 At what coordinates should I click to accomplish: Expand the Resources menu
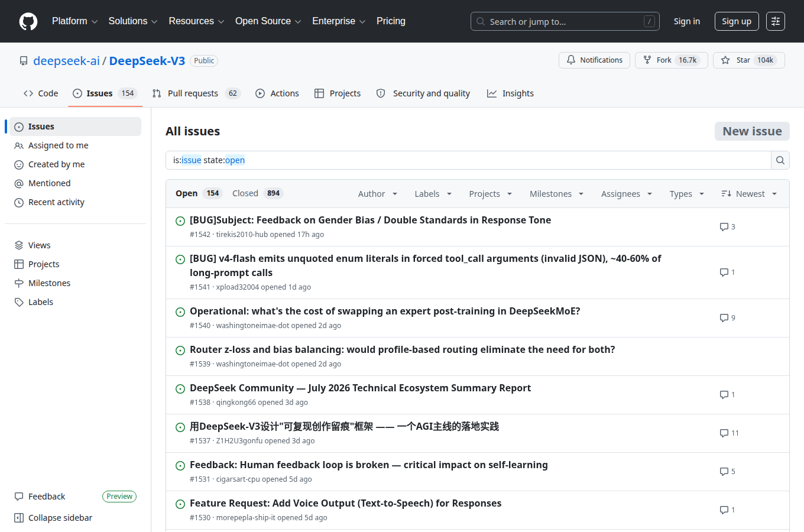point(196,21)
